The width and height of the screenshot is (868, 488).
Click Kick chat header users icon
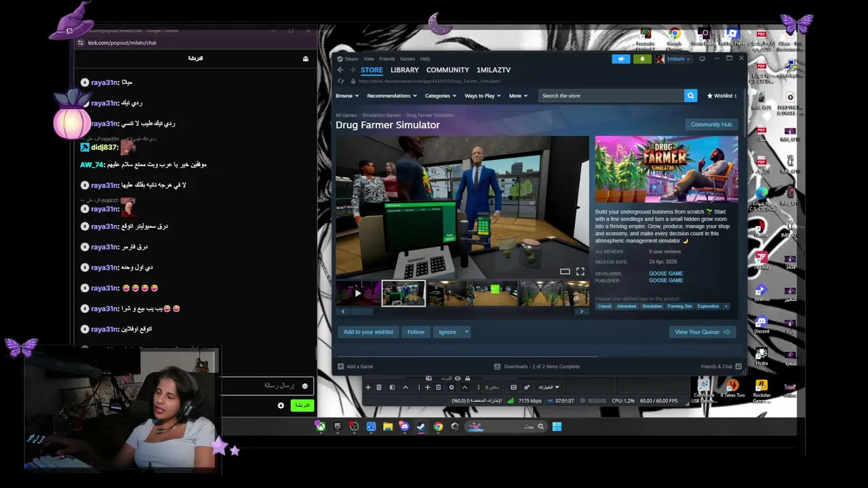(305, 58)
